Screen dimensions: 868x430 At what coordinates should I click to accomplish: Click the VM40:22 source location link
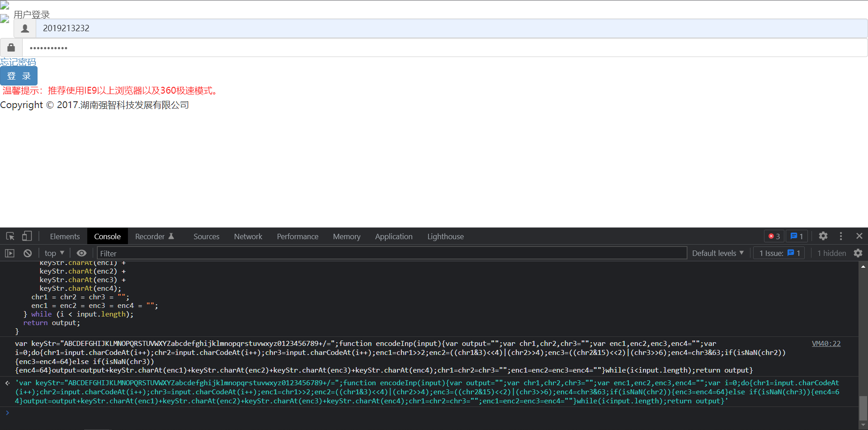pyautogui.click(x=826, y=343)
